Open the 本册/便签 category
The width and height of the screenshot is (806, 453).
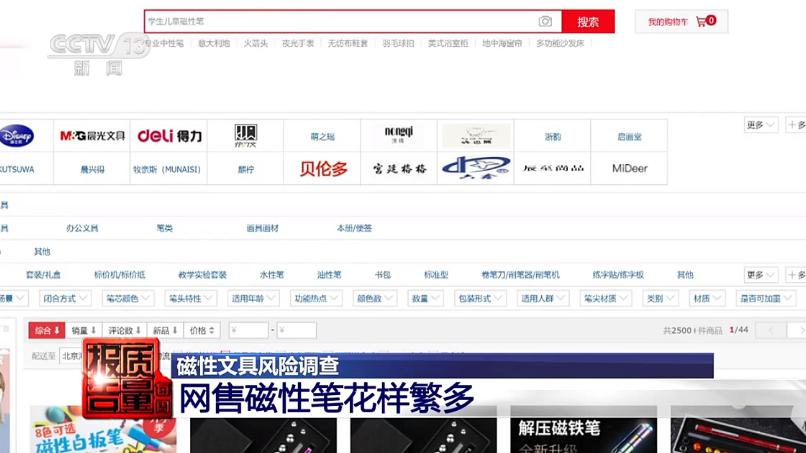coord(354,228)
